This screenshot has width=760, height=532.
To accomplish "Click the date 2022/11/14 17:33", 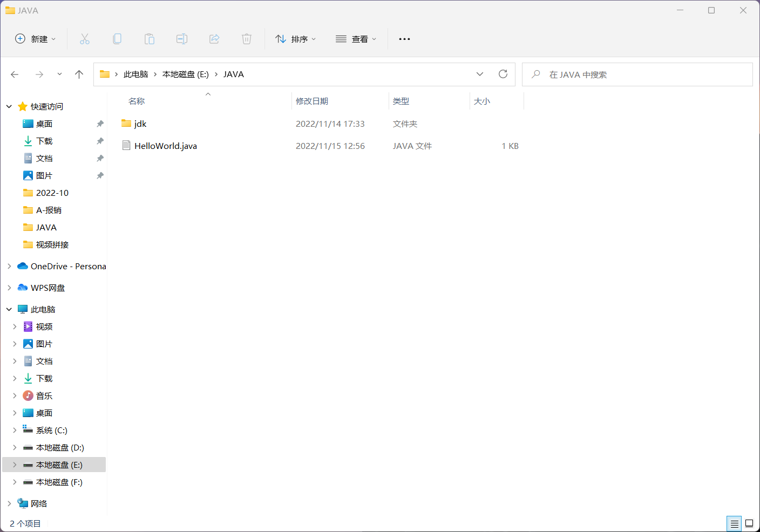I will (x=330, y=124).
